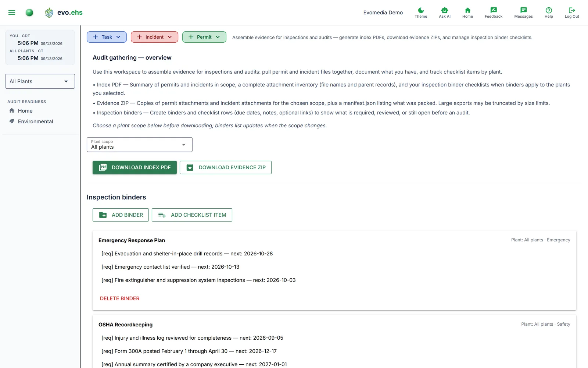
Task: Click Emergency contact list verified item
Action: 170,267
